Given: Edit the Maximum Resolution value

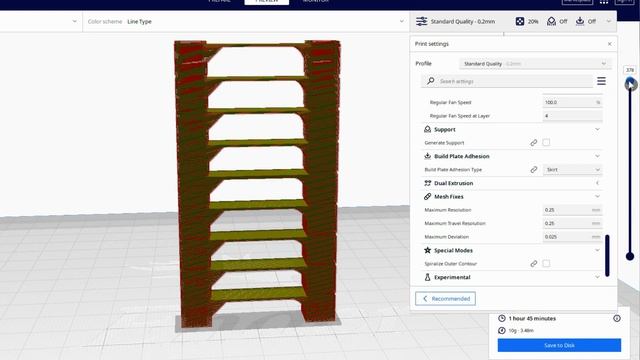Looking at the screenshot, I should click(572, 210).
